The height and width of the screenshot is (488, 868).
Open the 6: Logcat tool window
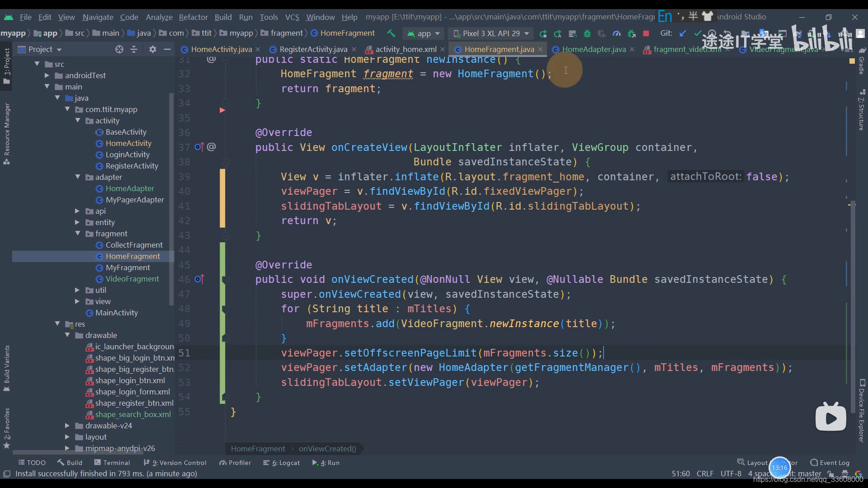[282, 463]
